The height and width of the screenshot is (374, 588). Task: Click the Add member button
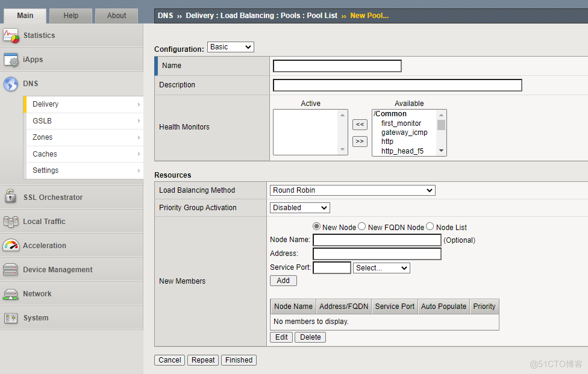[283, 281]
